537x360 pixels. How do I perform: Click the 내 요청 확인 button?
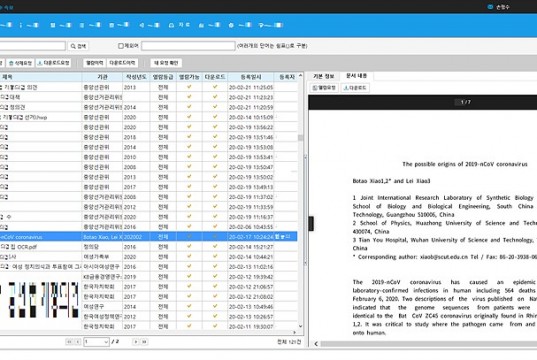coord(166,63)
